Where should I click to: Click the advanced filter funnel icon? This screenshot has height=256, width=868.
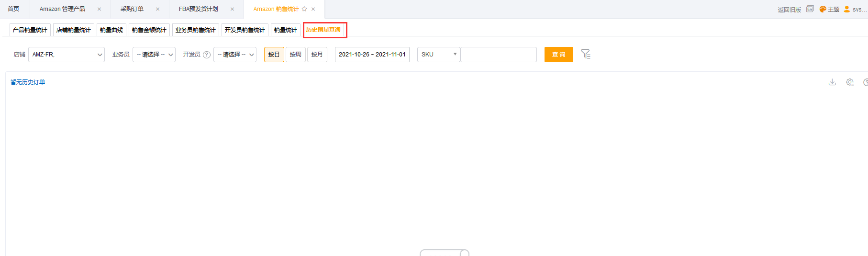coord(586,54)
